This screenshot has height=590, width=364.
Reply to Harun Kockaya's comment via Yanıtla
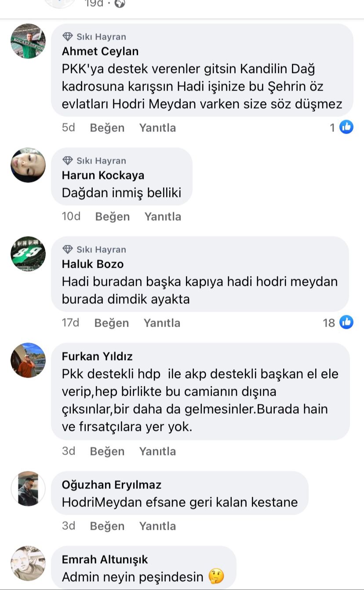click(x=163, y=216)
